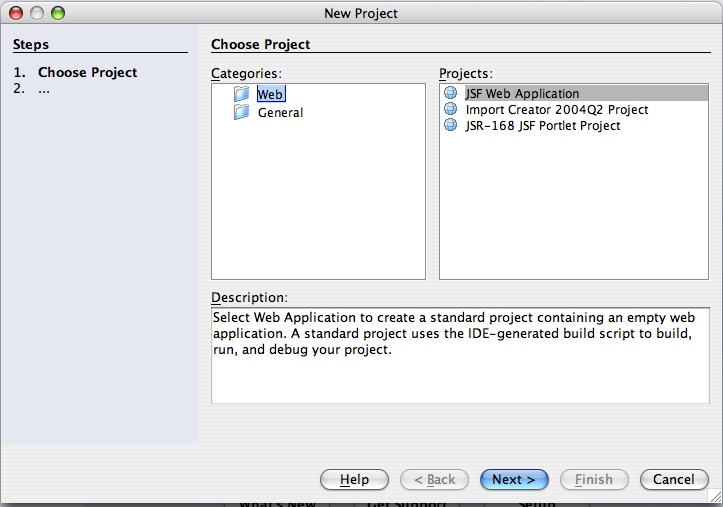Click the Choose Project step in Steps
The width and height of the screenshot is (723, 507).
click(88, 72)
